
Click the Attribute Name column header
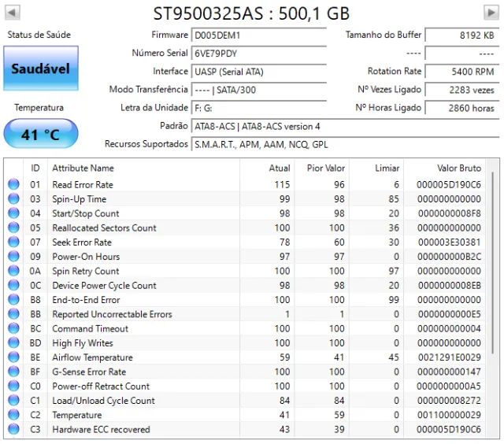143,168
